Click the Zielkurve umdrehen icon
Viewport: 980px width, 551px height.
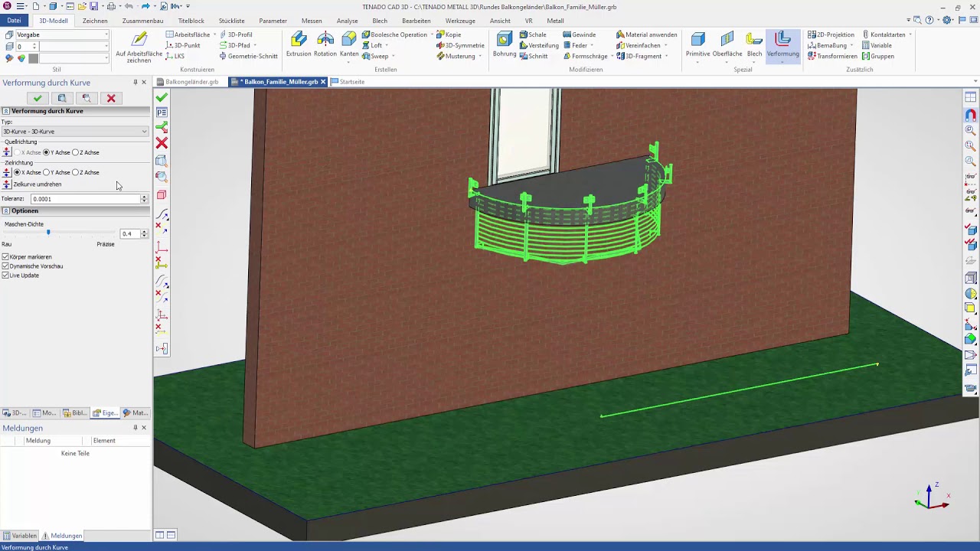(7, 184)
